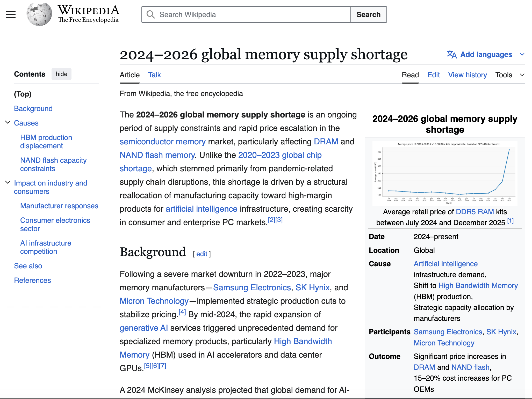
Task: Switch to the Talk tab
Action: [154, 75]
